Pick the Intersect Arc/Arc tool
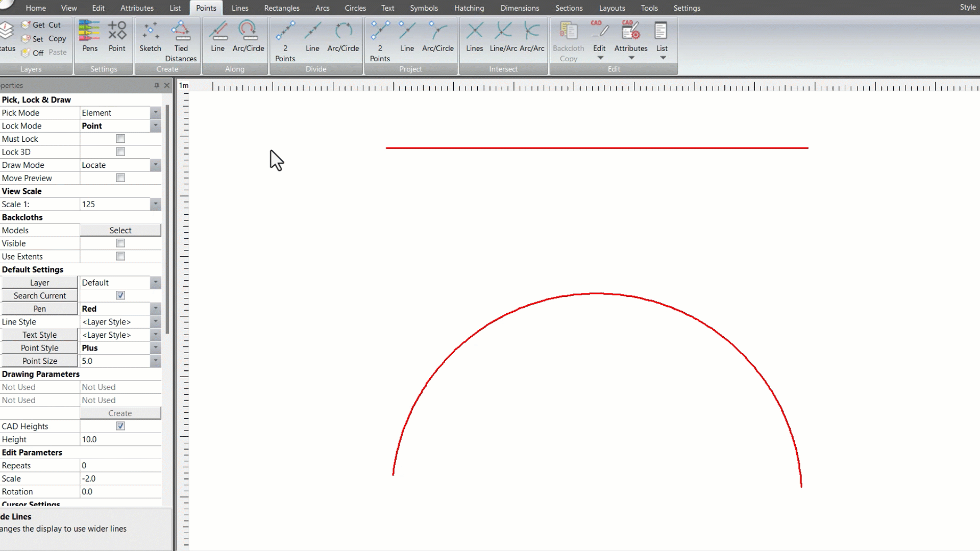This screenshot has width=980, height=551. tap(532, 37)
